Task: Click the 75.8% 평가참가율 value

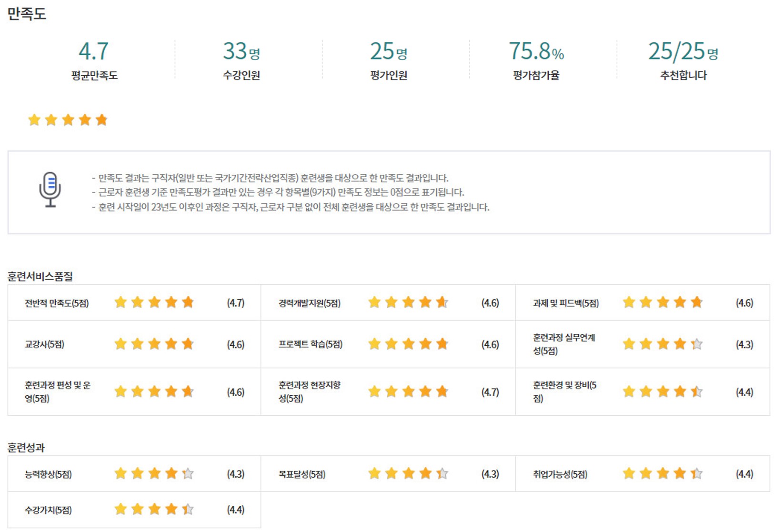Action: pyautogui.click(x=536, y=51)
